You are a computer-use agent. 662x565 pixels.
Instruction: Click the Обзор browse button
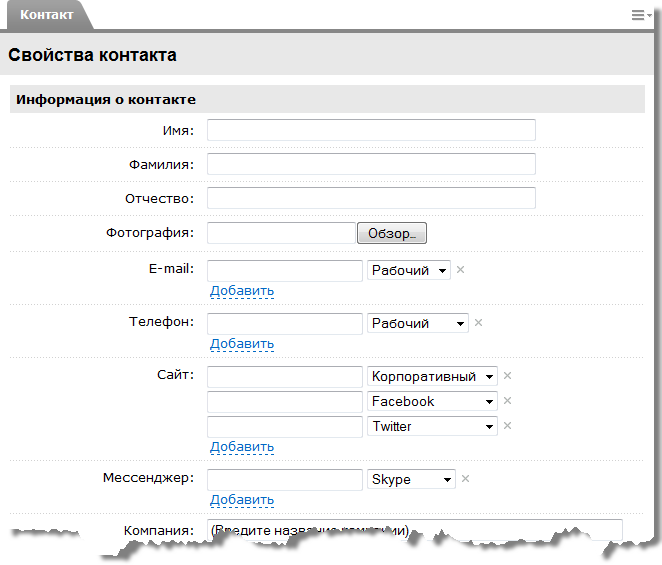pos(391,233)
